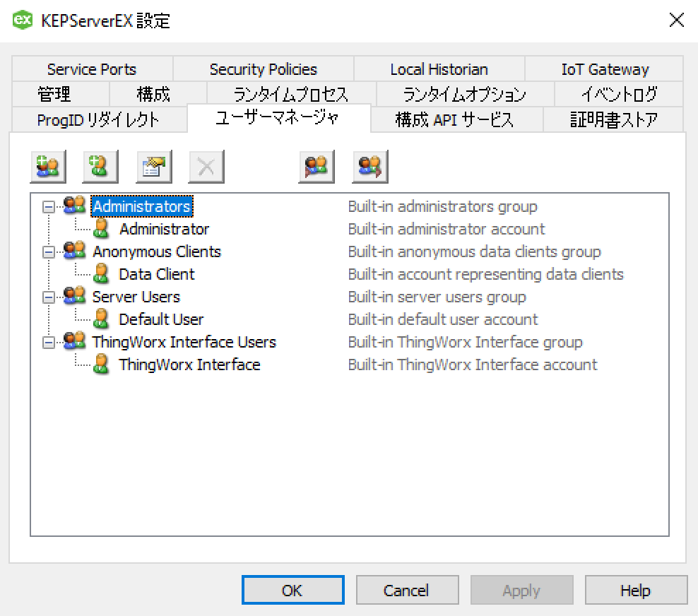The width and height of the screenshot is (698, 616).
Task: Click the New Group toolbar icon
Action: pyautogui.click(x=48, y=167)
